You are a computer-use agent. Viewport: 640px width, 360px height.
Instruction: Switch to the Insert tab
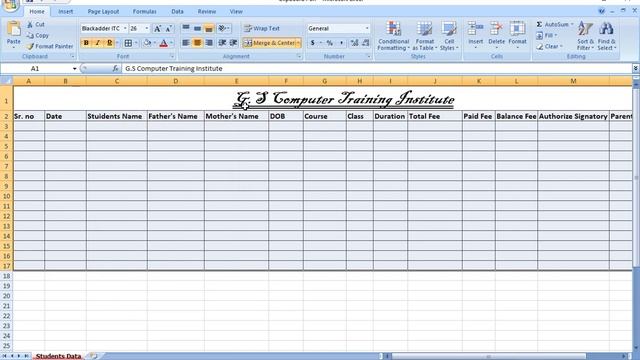pos(65,11)
